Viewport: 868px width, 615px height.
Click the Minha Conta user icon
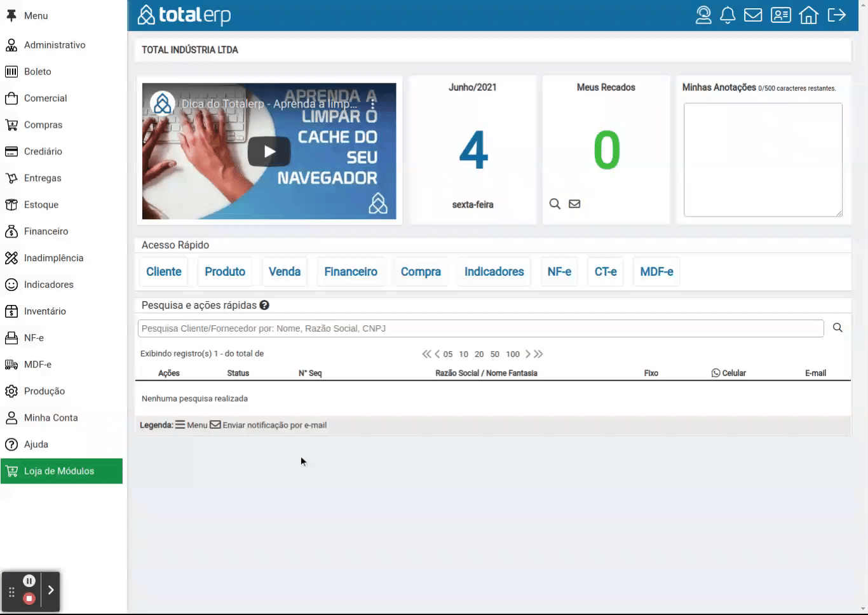click(x=11, y=418)
